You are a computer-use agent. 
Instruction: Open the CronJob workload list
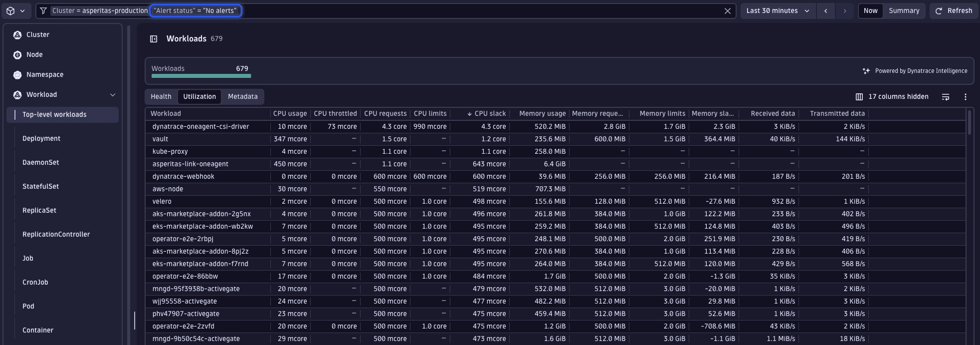point(35,283)
